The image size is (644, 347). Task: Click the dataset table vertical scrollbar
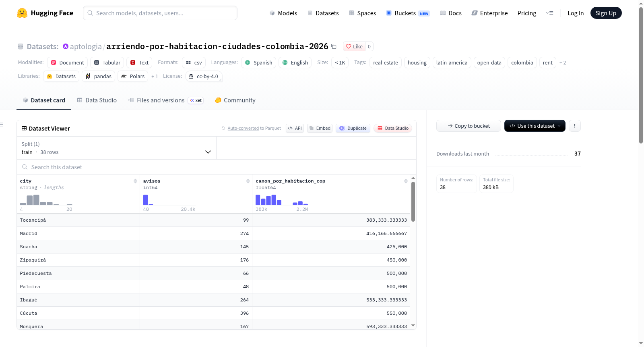(x=413, y=202)
